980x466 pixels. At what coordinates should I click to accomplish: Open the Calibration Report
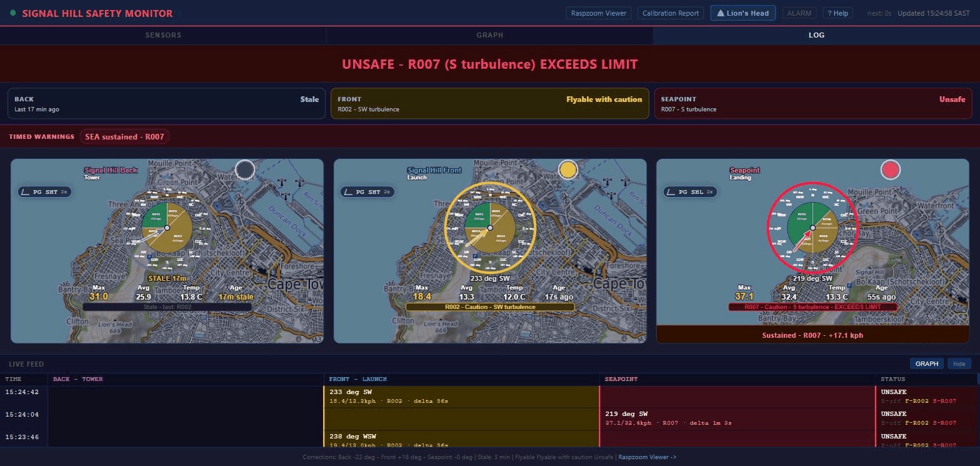(x=671, y=13)
